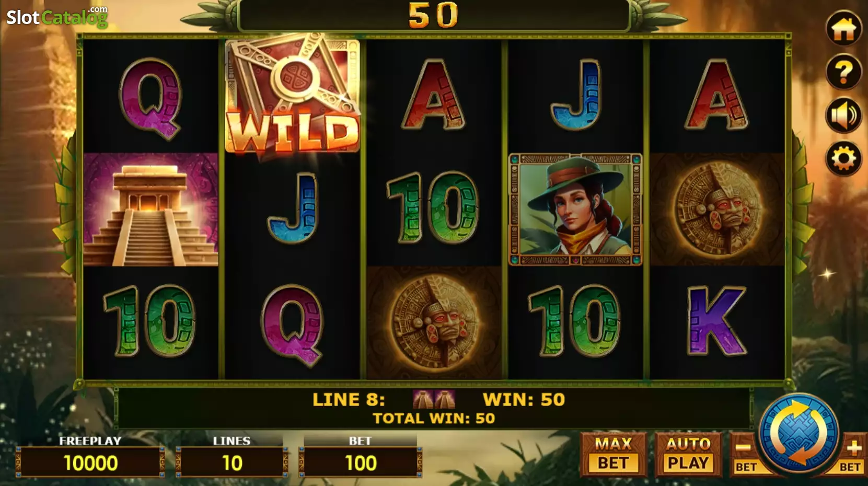Click the Line 8 win message
Screen dimensions: 868x486
point(438,400)
